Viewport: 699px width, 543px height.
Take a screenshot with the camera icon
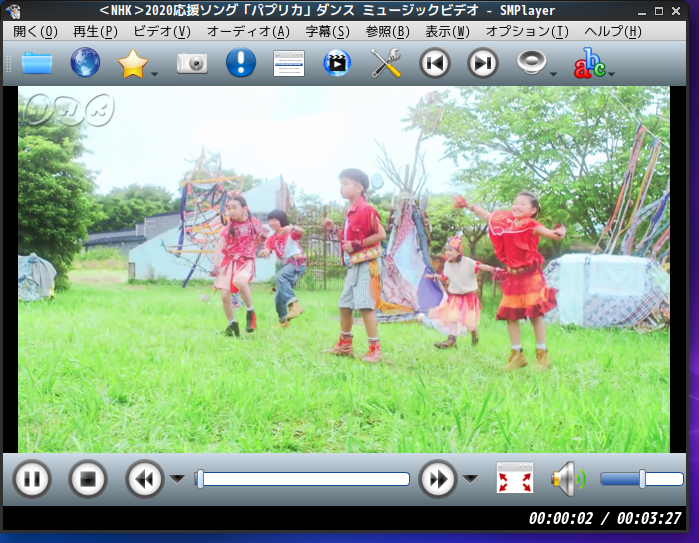click(x=192, y=63)
